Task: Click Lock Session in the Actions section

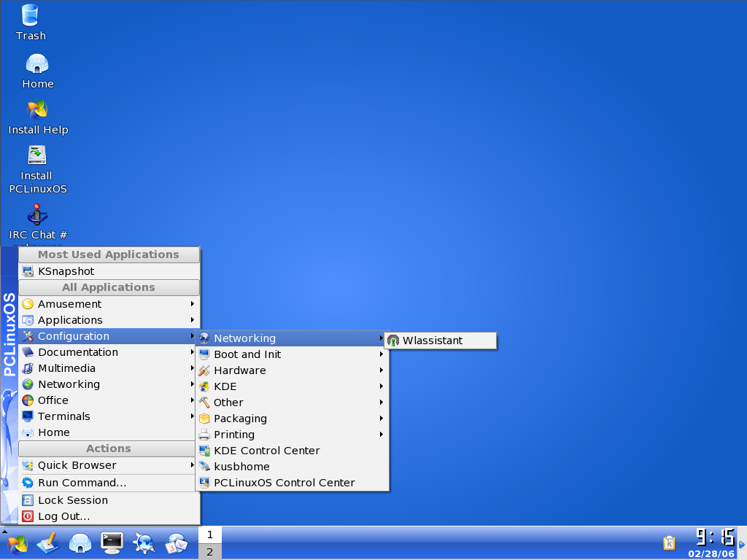Action: [x=109, y=500]
